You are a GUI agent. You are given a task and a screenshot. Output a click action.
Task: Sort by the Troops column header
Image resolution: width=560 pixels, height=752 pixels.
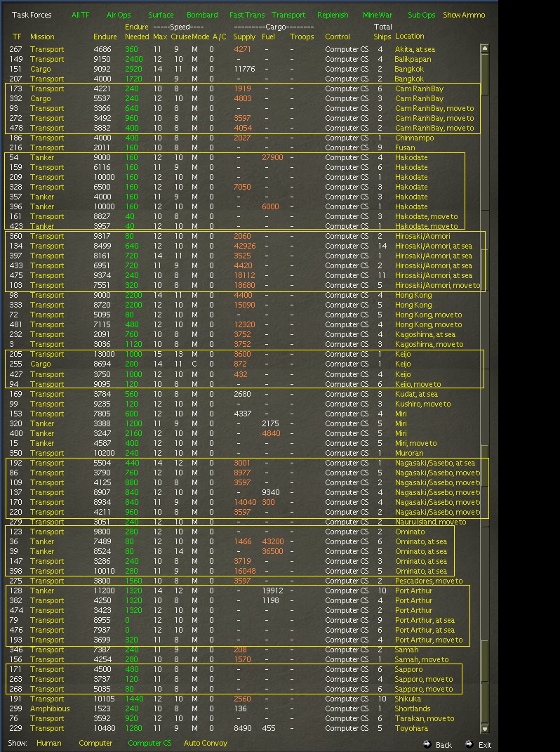pos(302,37)
